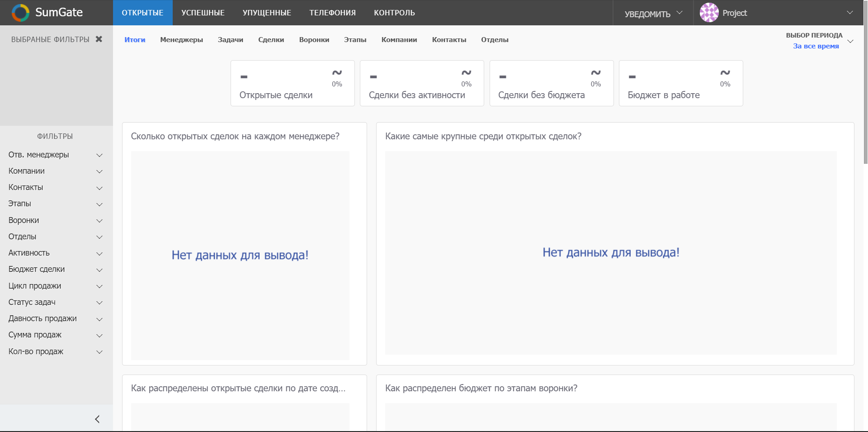This screenshot has width=868, height=432.
Task: Click the ВЫБРАНЫЕ ФИЛЬТРЫ heading
Action: [50, 39]
